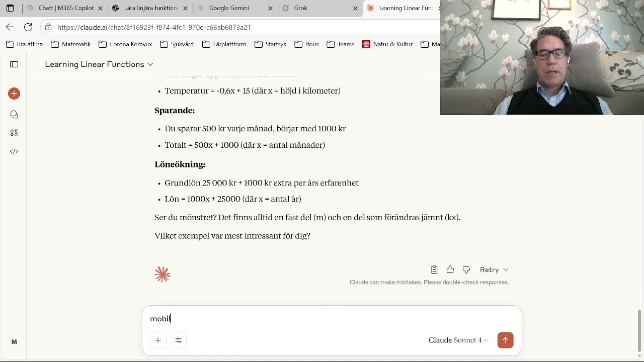
Task: Open the Startsys bookmark folder
Action: [270, 44]
